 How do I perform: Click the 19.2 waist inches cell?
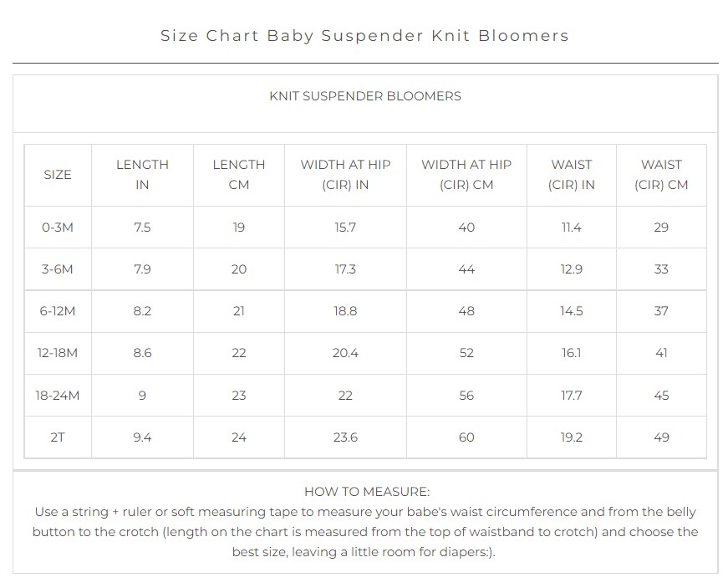[x=572, y=437]
